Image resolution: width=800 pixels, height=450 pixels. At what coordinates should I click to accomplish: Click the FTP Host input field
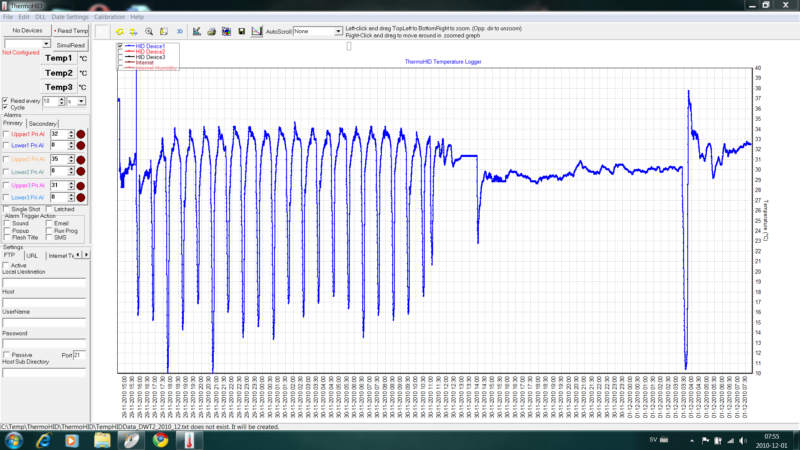click(x=42, y=301)
